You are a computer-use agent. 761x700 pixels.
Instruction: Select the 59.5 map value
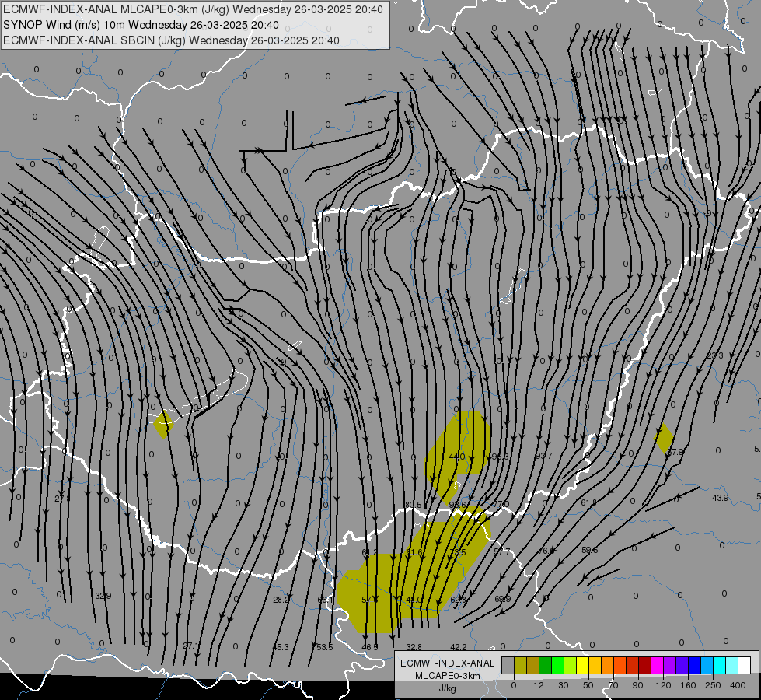coord(590,550)
